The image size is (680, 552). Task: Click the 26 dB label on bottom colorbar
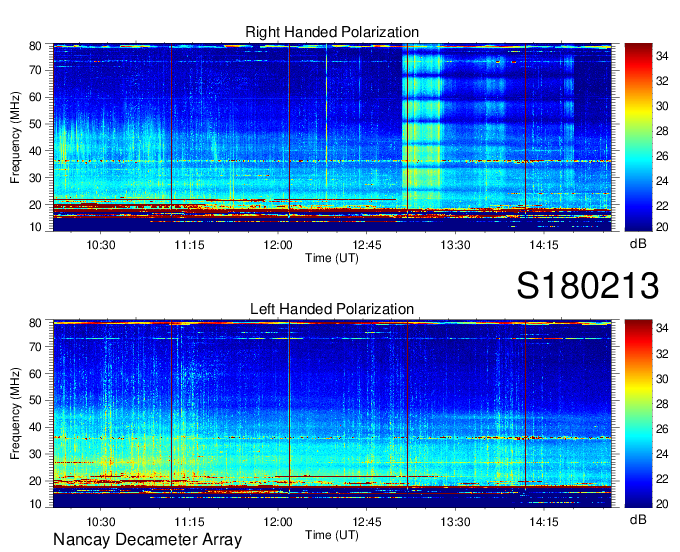click(662, 429)
